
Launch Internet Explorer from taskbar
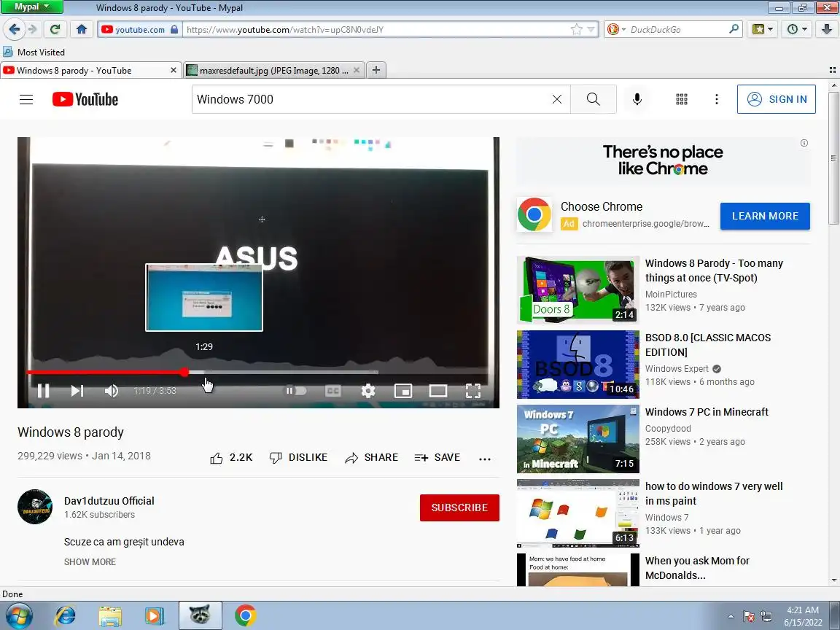click(65, 615)
